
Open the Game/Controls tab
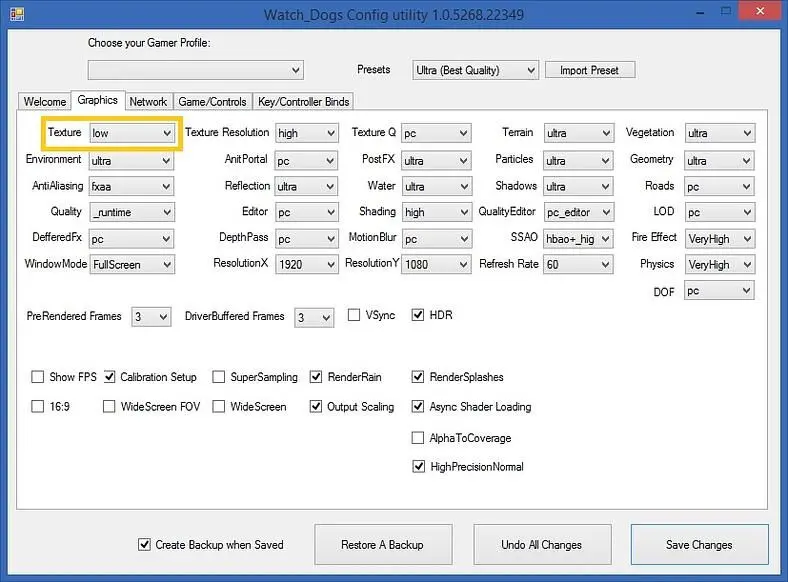[213, 102]
